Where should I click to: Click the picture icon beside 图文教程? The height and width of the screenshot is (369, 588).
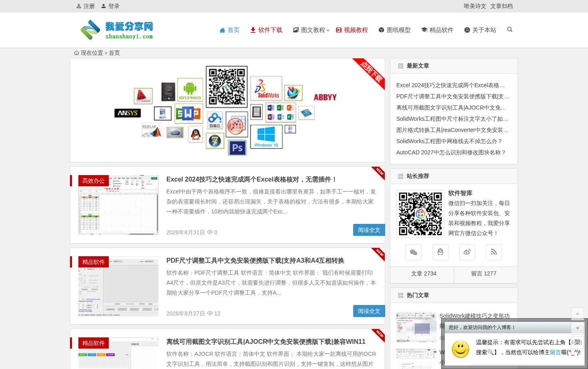296,30
